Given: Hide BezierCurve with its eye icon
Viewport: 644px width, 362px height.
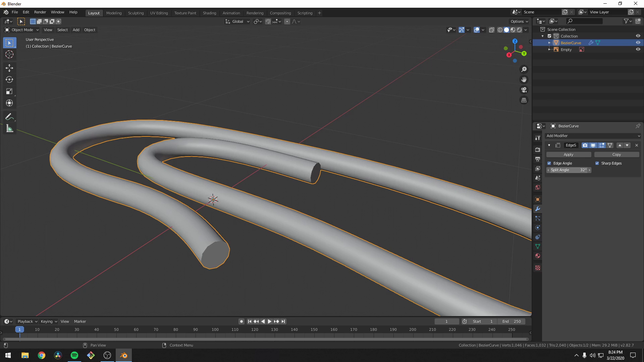Looking at the screenshot, I should coord(638,43).
